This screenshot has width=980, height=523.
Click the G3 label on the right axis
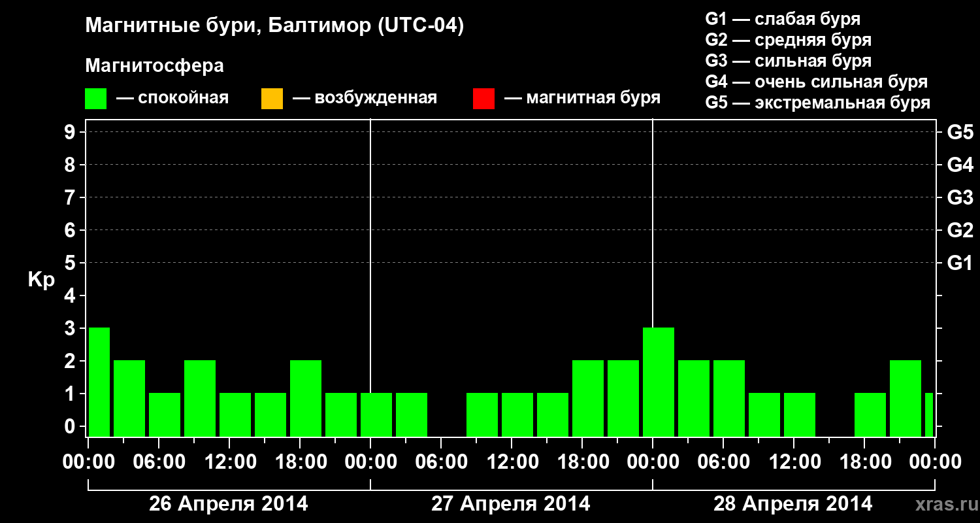[x=960, y=197]
